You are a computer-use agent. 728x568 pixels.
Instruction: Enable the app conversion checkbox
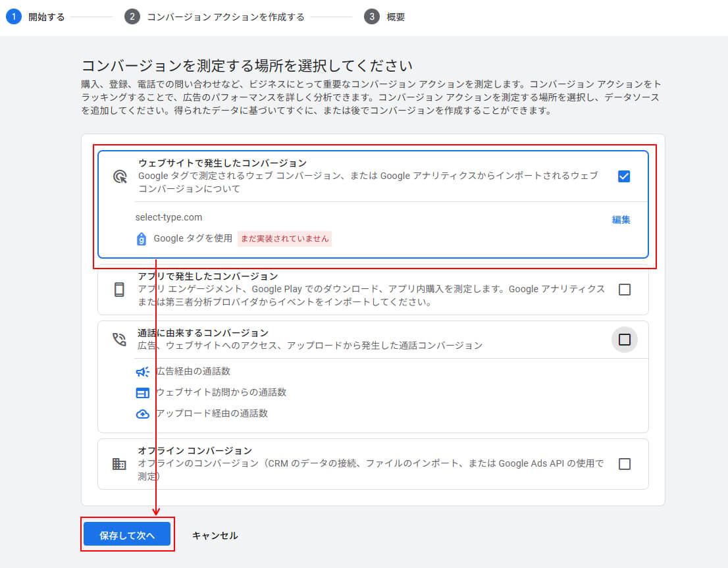pos(624,290)
